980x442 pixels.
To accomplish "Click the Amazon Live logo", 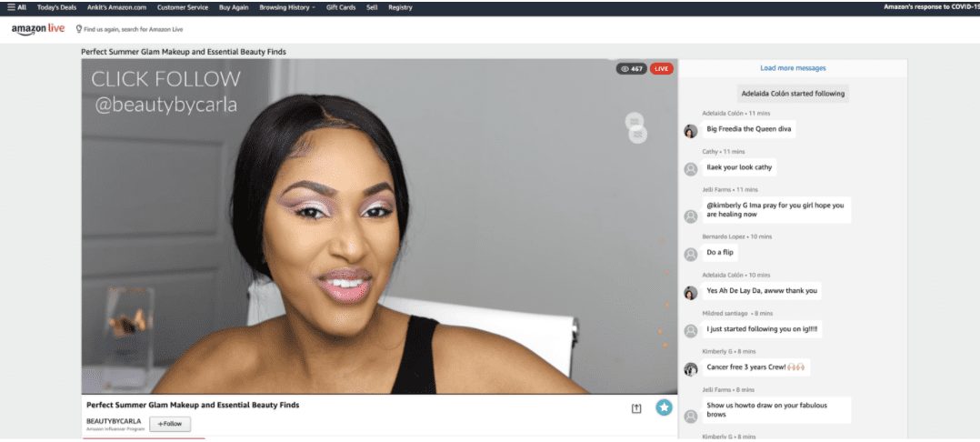I will coord(37,29).
